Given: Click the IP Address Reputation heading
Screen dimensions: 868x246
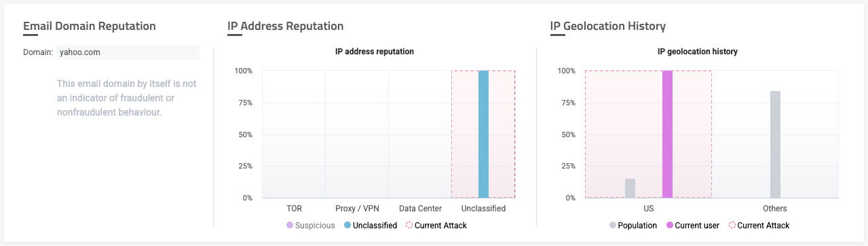Looking at the screenshot, I should click(x=286, y=26).
